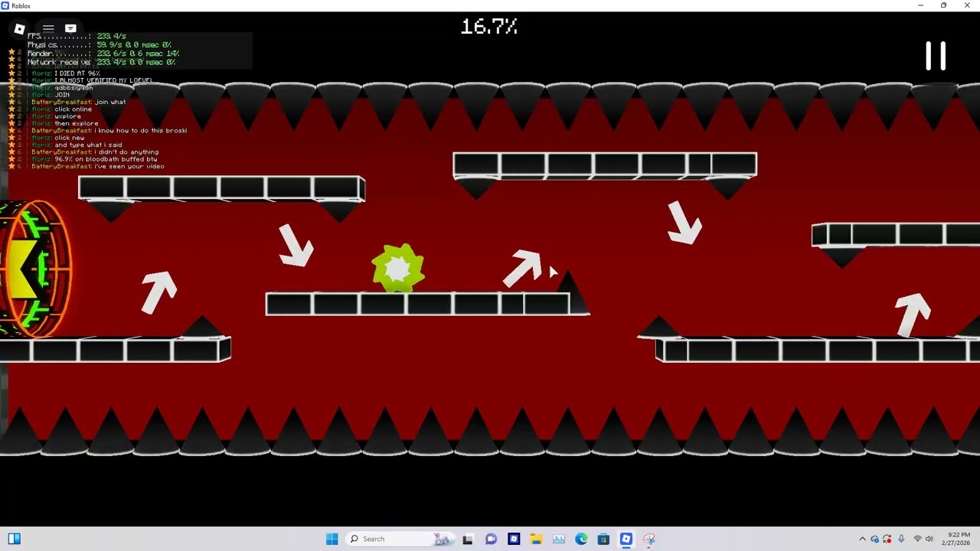Click the Render statistics line

pyautogui.click(x=103, y=54)
